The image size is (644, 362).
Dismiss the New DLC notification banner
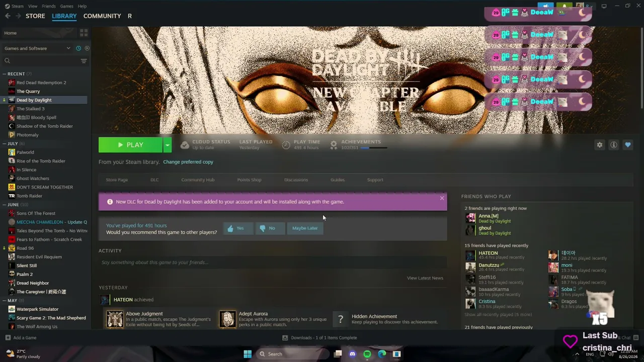pyautogui.click(x=442, y=198)
